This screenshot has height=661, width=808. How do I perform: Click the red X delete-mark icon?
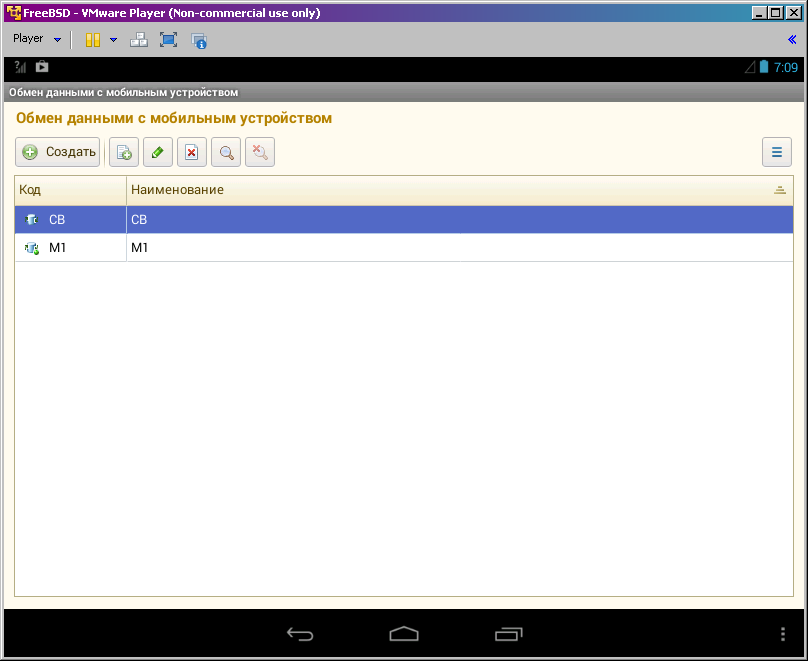click(192, 152)
